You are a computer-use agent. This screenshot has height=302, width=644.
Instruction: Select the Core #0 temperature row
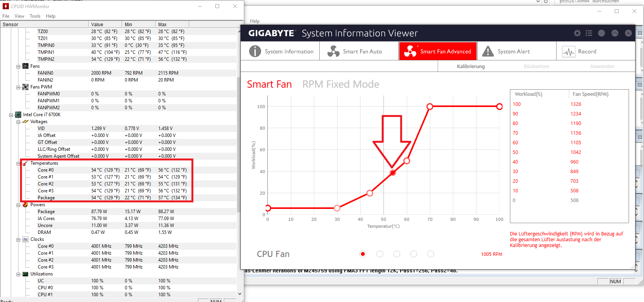pos(118,170)
